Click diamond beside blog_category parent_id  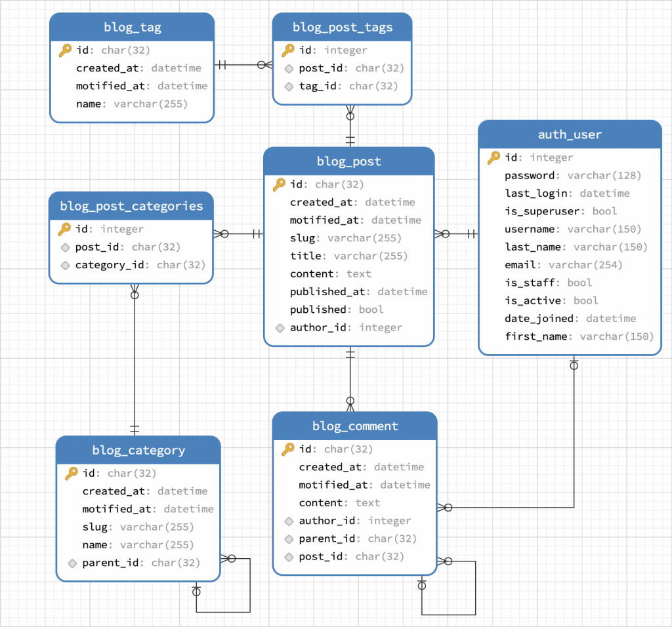coord(72,563)
